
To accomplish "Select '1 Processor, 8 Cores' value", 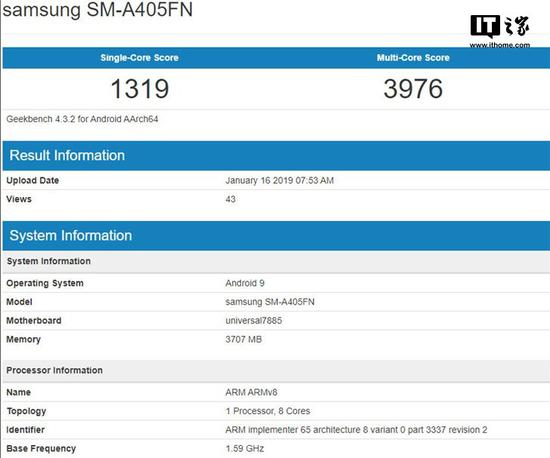I will [268, 411].
